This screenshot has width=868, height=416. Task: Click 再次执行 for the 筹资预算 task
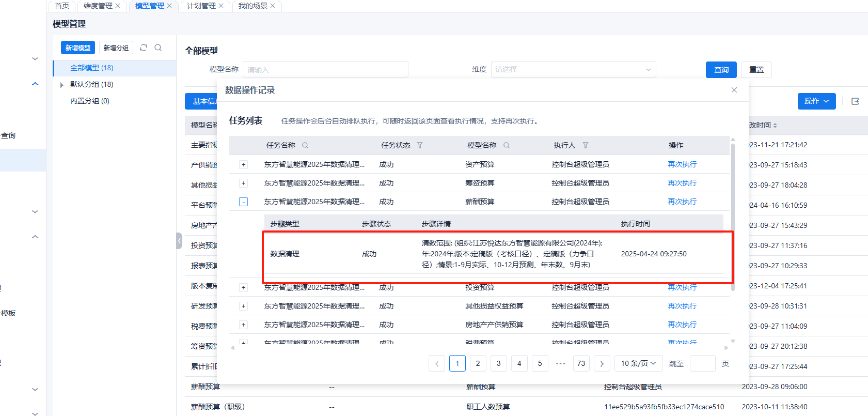tap(682, 183)
